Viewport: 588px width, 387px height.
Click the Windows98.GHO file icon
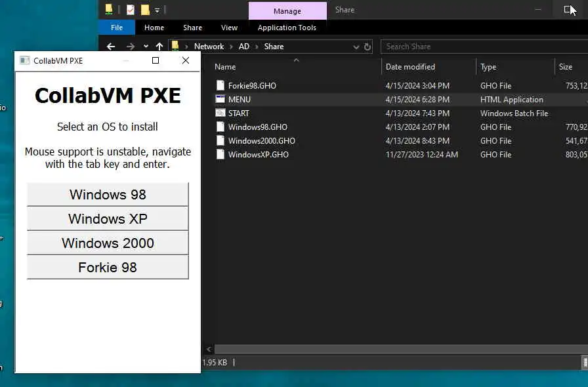coord(220,127)
